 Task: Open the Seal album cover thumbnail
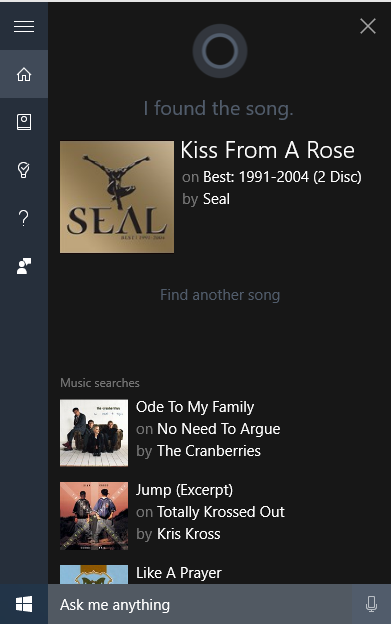click(117, 197)
